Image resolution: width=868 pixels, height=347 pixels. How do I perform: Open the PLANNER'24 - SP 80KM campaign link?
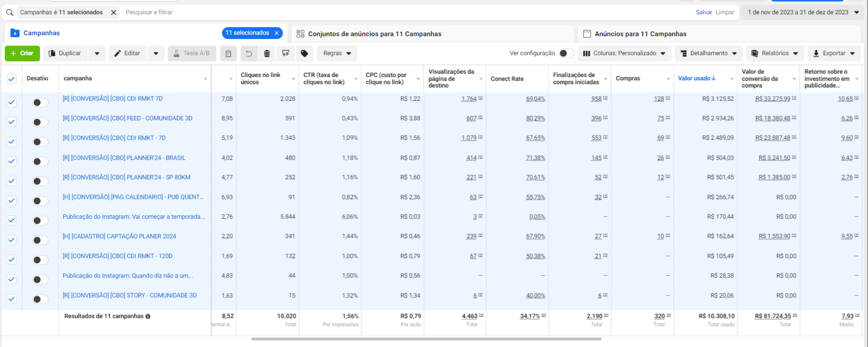(126, 177)
